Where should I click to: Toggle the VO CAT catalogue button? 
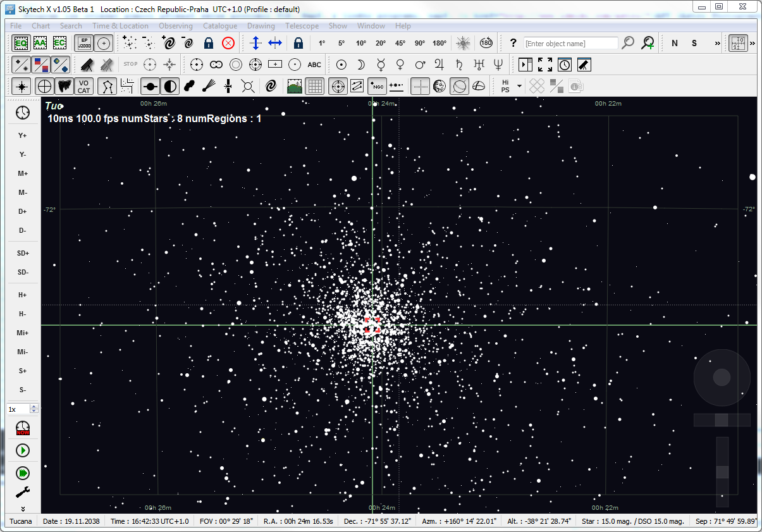[x=84, y=87]
